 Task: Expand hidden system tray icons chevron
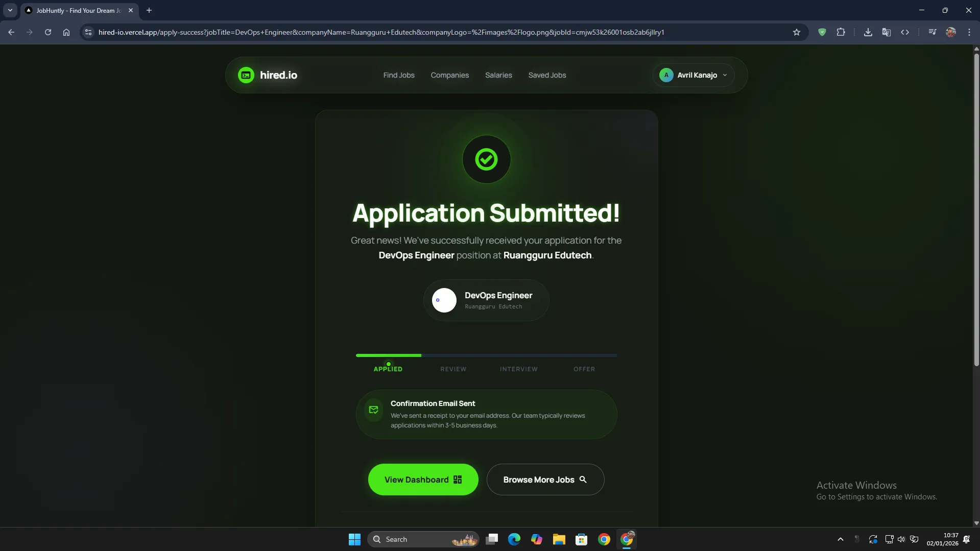click(840, 539)
